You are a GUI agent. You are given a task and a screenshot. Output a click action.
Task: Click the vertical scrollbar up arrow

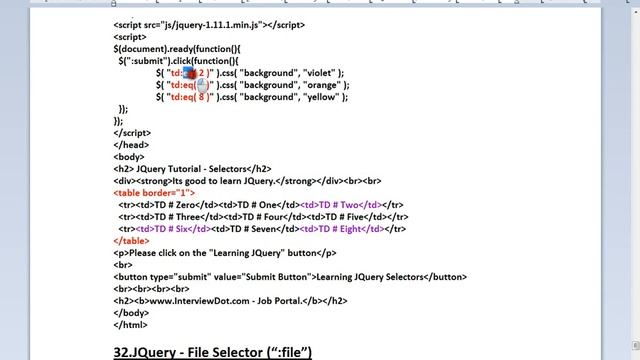pos(636,11)
